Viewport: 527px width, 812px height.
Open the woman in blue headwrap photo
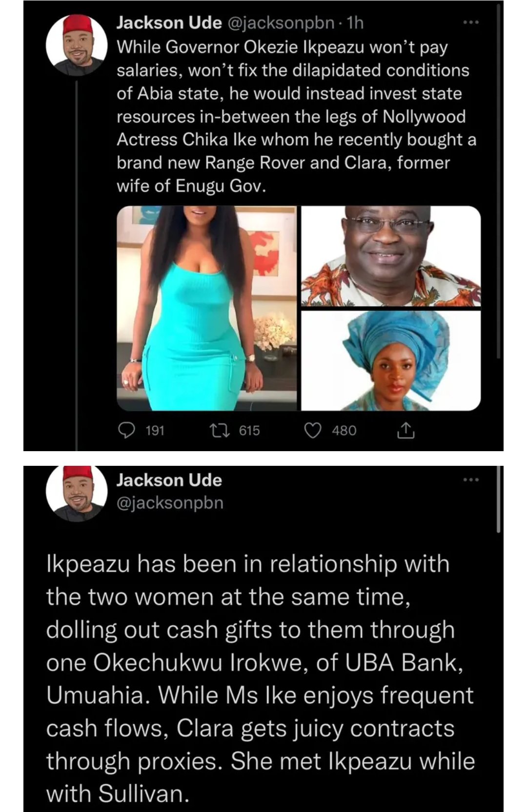[x=391, y=360]
